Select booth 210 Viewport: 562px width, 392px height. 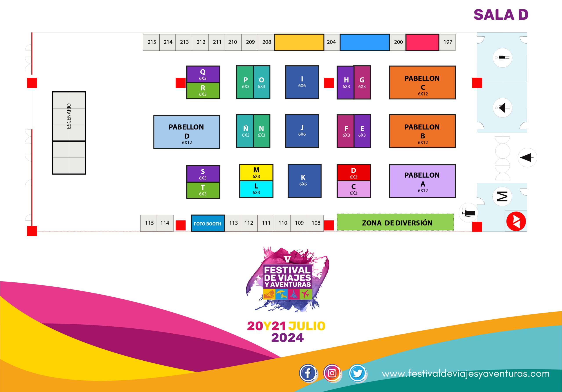click(233, 42)
